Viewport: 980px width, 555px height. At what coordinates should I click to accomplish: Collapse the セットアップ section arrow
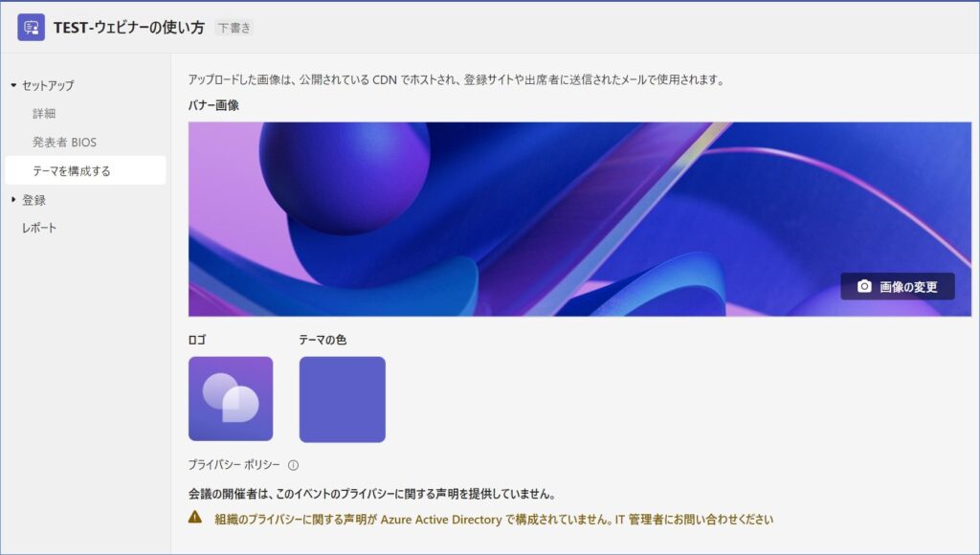(13, 85)
